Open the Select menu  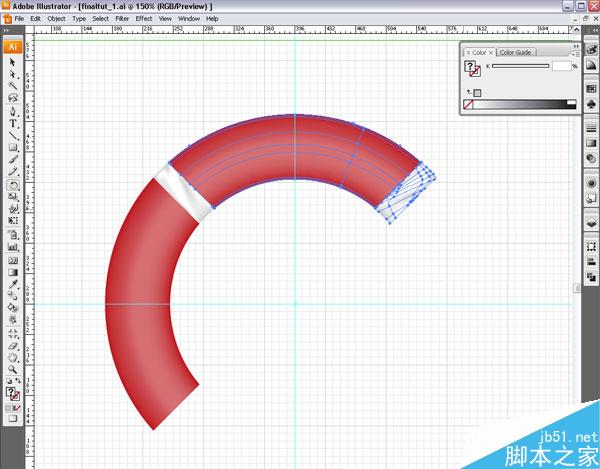point(101,18)
